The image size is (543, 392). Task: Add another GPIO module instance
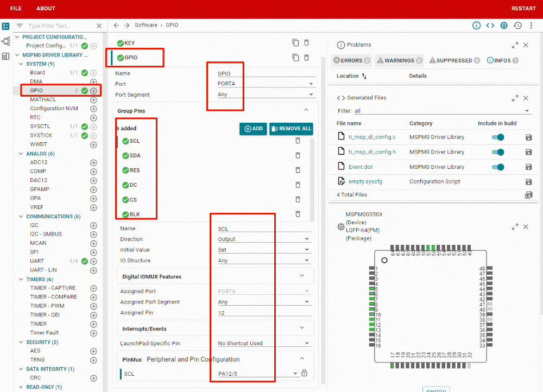[93, 91]
